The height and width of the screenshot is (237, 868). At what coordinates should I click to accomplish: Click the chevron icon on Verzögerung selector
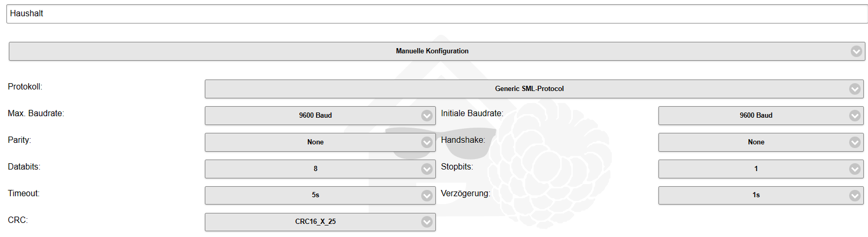[854, 196]
